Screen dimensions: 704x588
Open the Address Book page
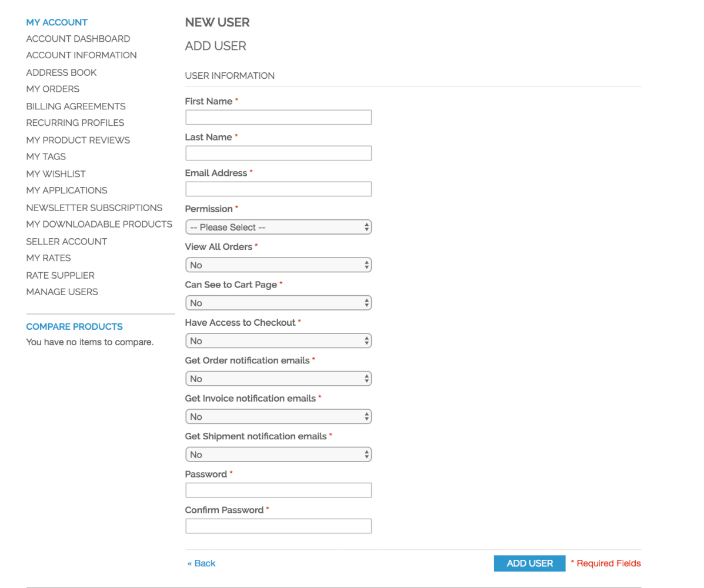pyautogui.click(x=61, y=73)
